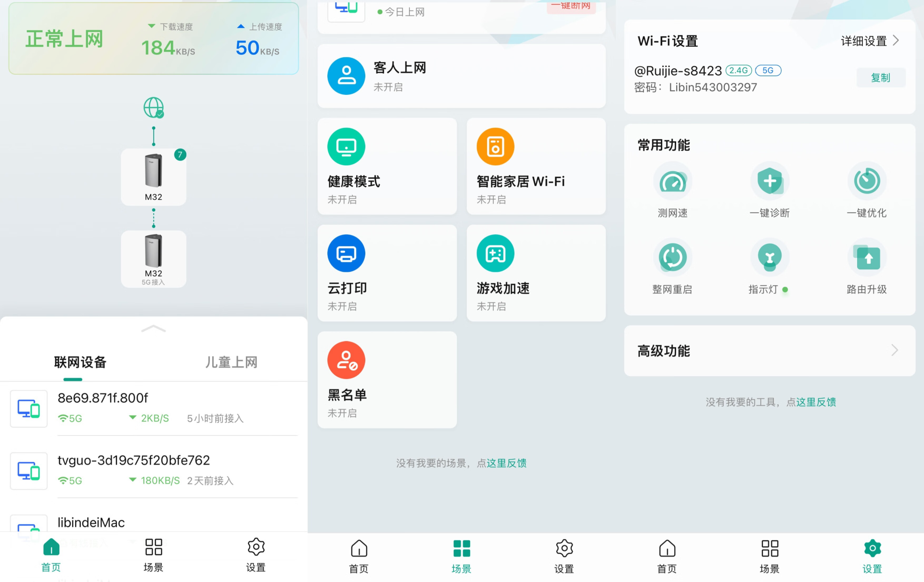Tap the 一键诊断 shield icon
924x582 pixels.
coord(770,182)
